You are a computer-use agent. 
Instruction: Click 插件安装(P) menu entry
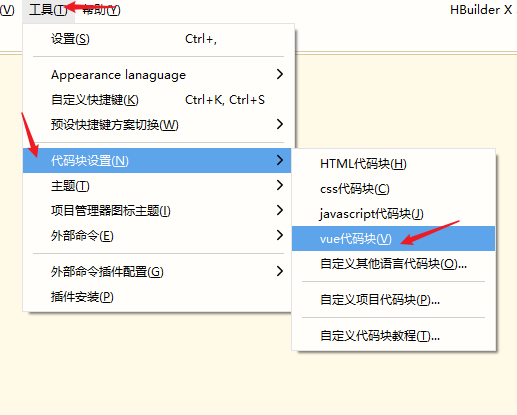click(157, 297)
